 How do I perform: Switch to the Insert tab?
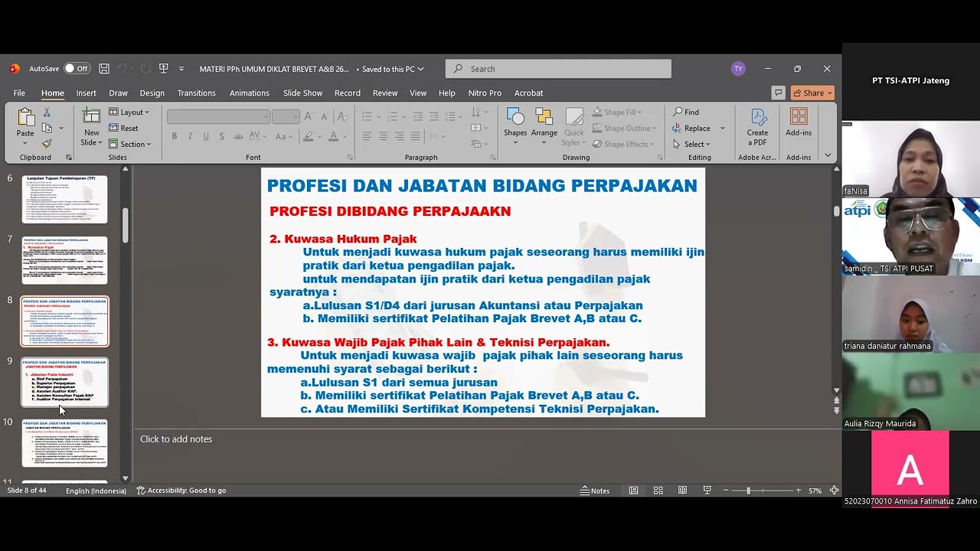point(86,93)
